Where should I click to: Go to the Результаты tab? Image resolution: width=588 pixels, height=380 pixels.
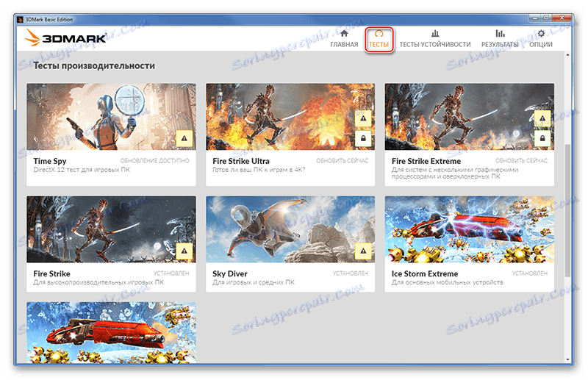click(x=500, y=39)
